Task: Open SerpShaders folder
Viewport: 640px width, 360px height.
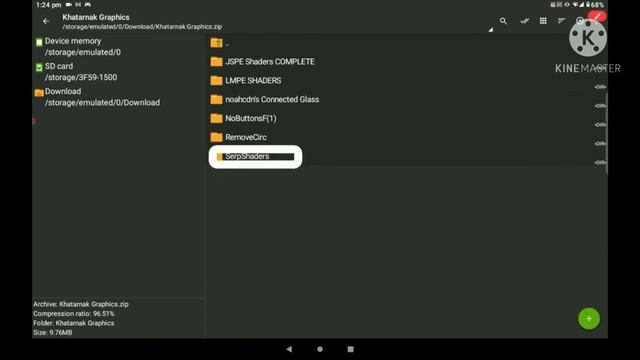Action: (406, 156)
